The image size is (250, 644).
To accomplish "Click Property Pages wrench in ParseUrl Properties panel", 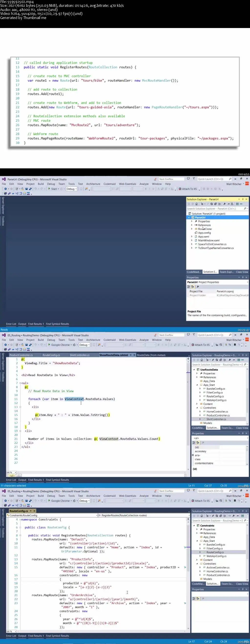I will click(198, 287).
